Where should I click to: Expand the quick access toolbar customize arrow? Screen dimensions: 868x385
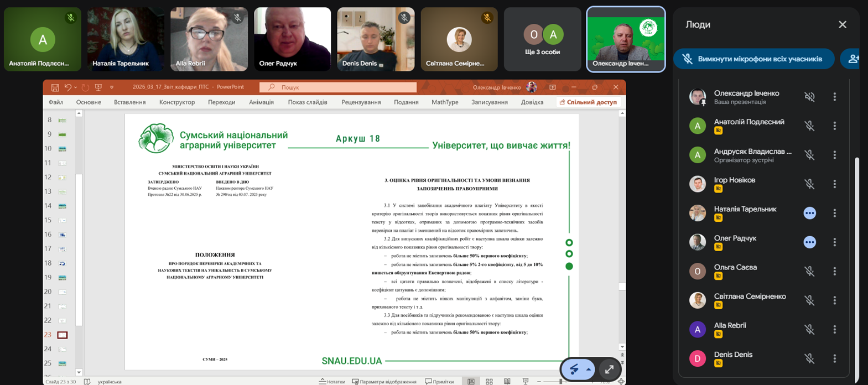coord(112,87)
